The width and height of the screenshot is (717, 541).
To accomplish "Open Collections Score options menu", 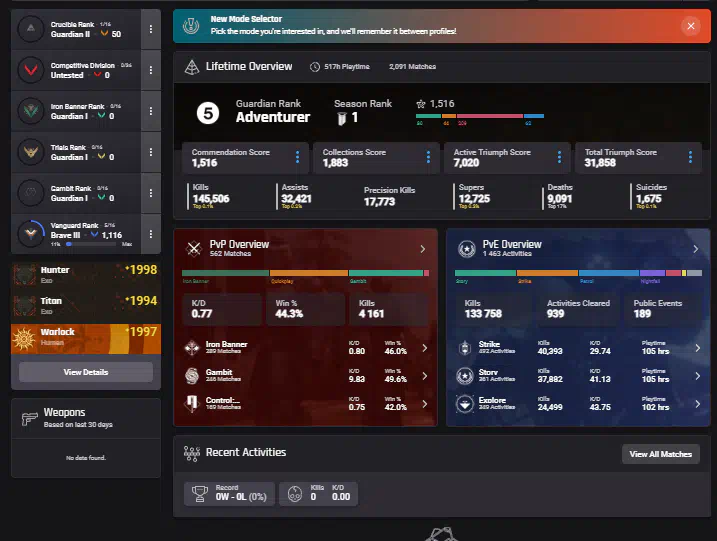I will pos(428,157).
